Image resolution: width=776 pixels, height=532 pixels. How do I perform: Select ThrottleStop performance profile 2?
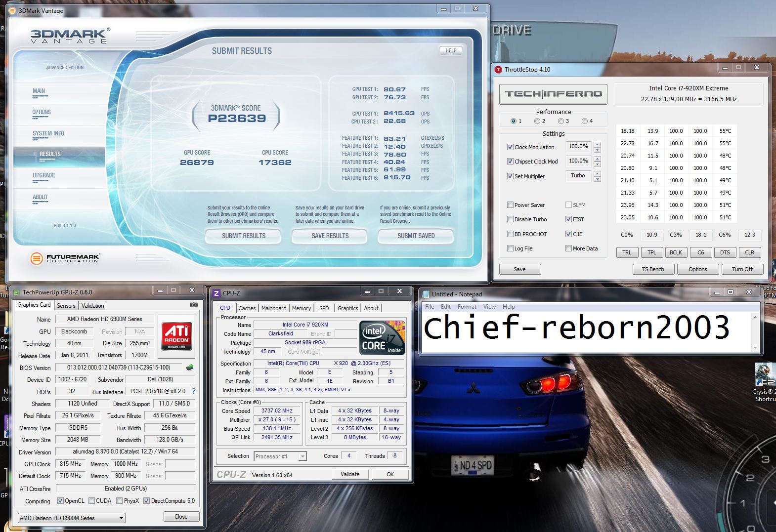pyautogui.click(x=537, y=121)
